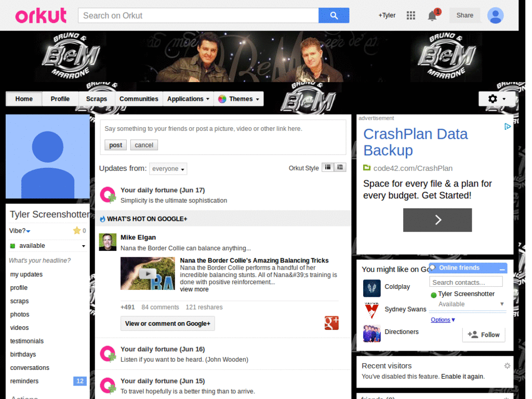Image resolution: width=532 pixels, height=399 pixels.
Task: Switch to compact list Orkut Style view
Action: pos(340,167)
